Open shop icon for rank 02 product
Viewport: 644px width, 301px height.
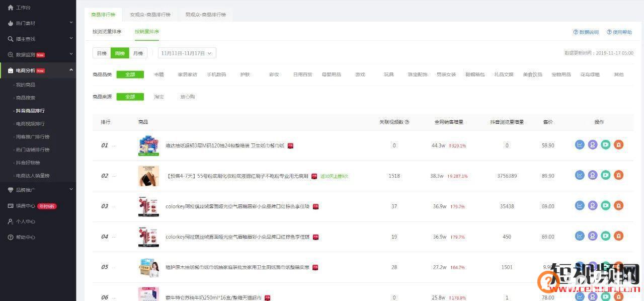tap(619, 175)
